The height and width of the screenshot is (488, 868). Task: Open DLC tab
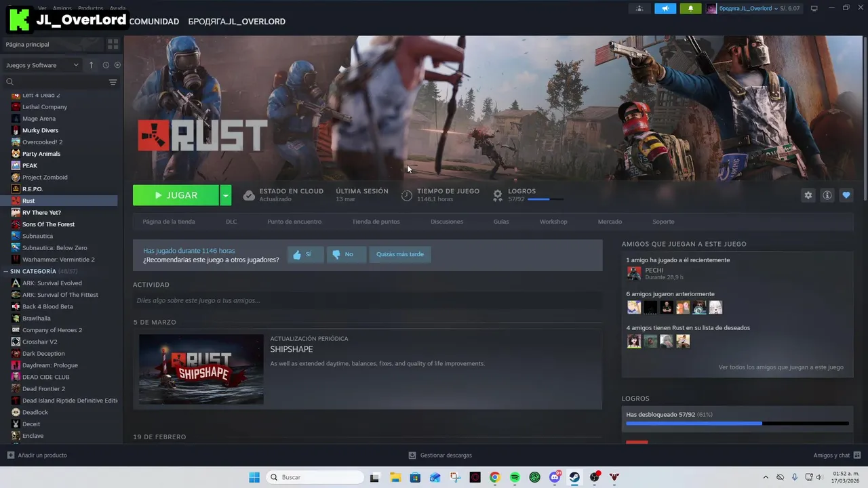point(231,222)
